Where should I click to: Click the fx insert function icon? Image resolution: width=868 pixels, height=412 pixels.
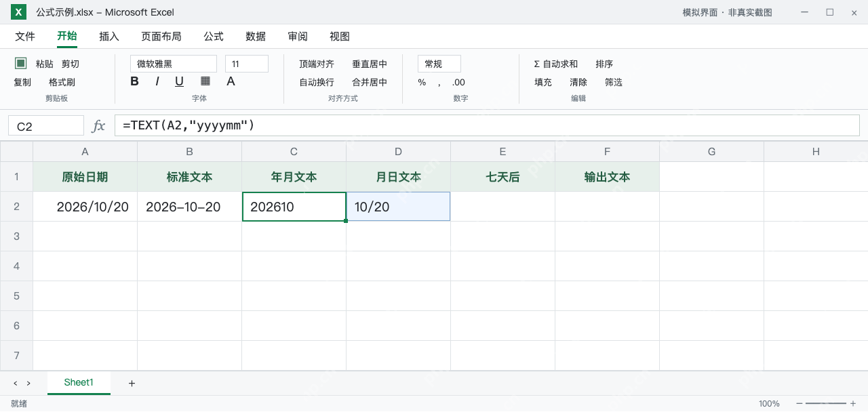pos(99,125)
